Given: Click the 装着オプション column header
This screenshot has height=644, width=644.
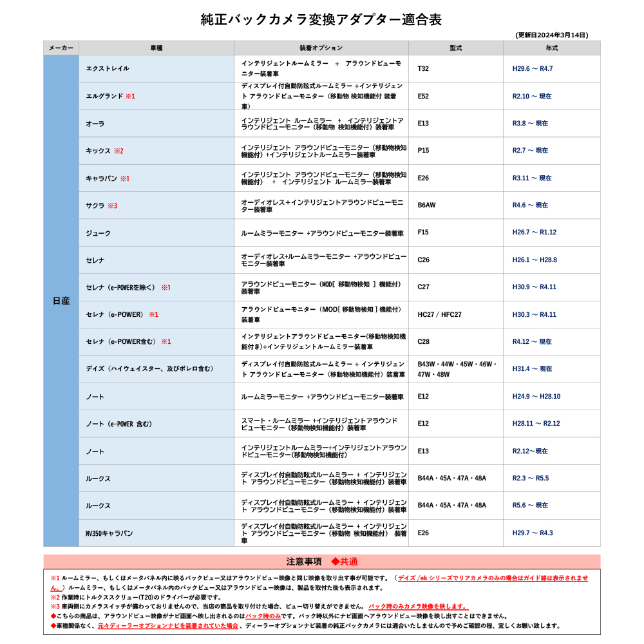Looking at the screenshot, I should [x=321, y=48].
